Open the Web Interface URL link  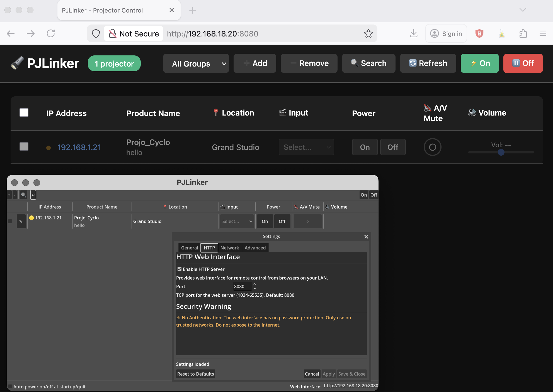(351, 386)
